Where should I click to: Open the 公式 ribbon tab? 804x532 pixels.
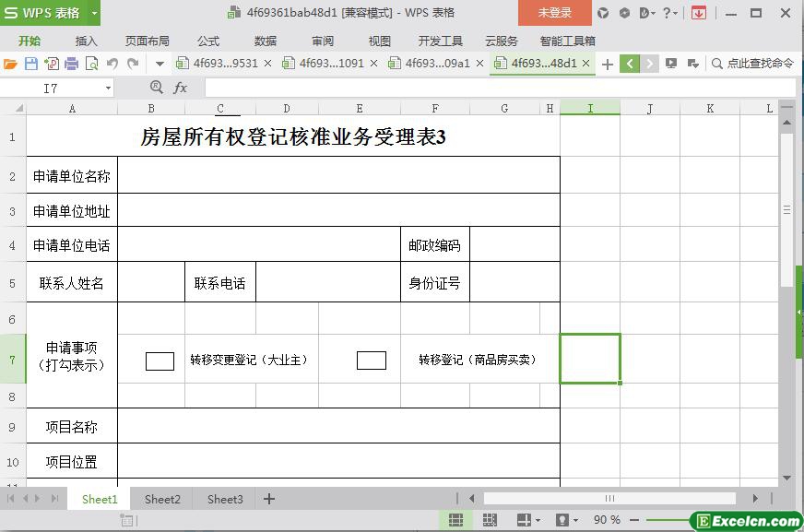click(207, 41)
